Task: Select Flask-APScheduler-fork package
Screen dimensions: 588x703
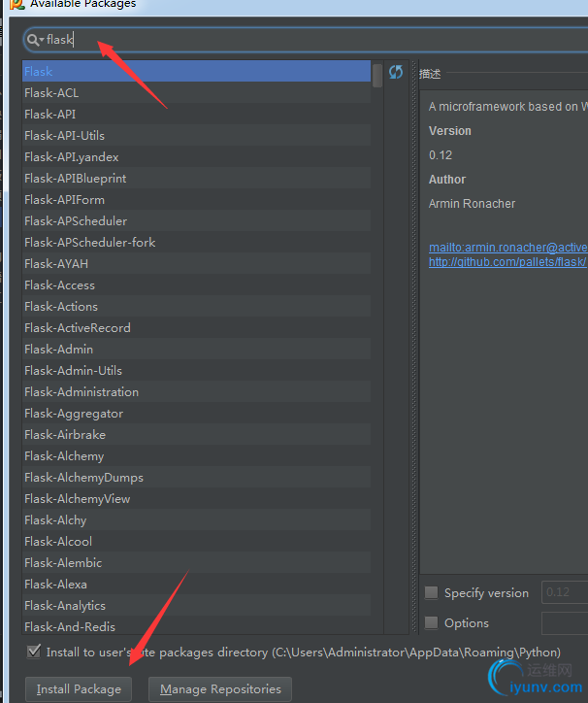Action: pos(196,243)
